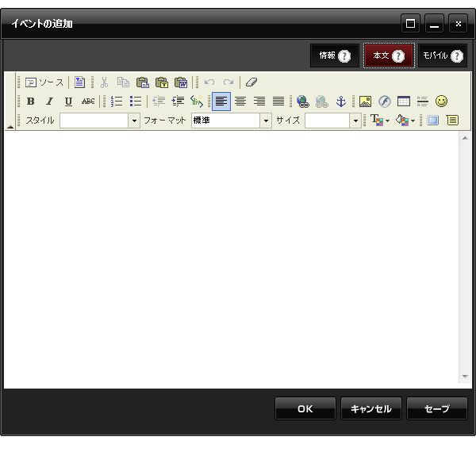Click the editor scrollbar up arrow
The height and width of the screenshot is (452, 476).
point(465,138)
